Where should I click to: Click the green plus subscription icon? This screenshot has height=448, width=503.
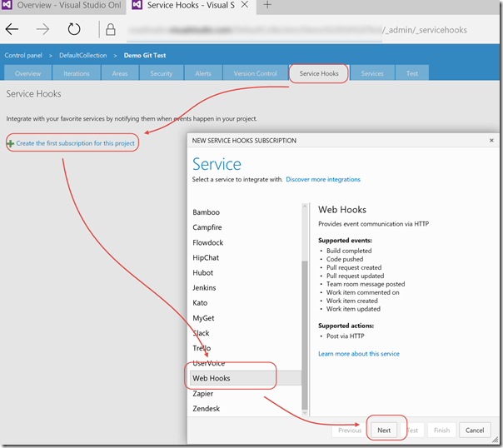point(10,143)
